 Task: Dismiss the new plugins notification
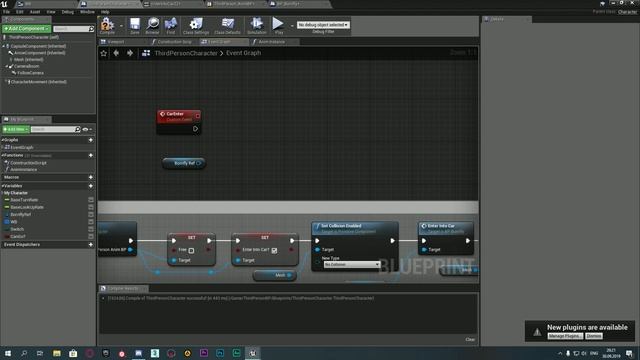(x=594, y=336)
